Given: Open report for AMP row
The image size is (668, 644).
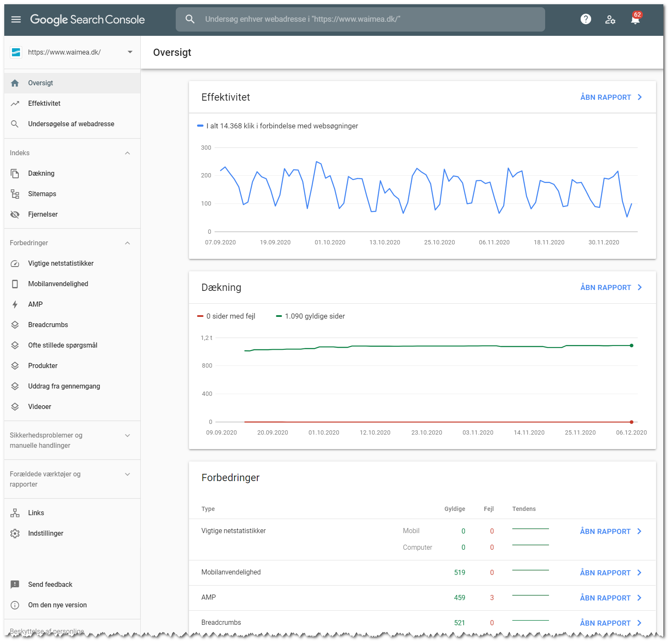Looking at the screenshot, I should (611, 598).
